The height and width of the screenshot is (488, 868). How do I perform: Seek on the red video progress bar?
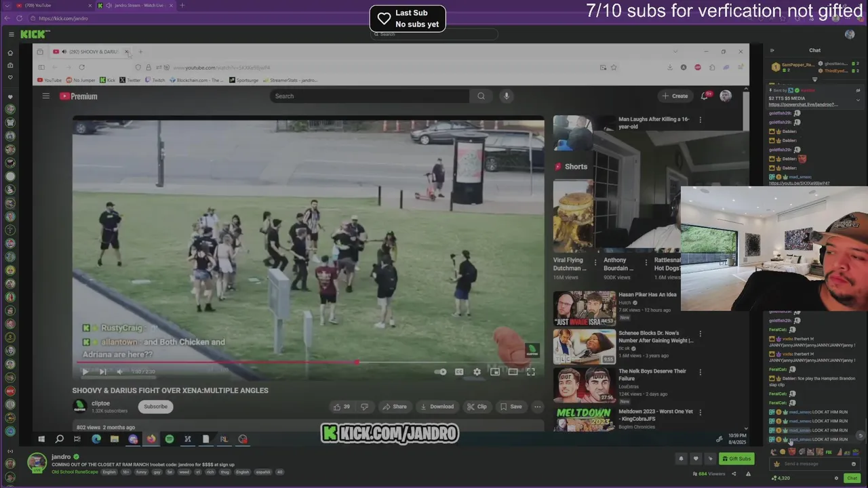click(x=307, y=362)
